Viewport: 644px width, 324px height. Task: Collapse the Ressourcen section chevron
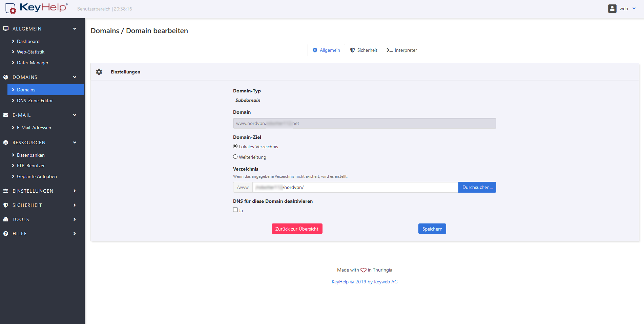[x=75, y=143]
